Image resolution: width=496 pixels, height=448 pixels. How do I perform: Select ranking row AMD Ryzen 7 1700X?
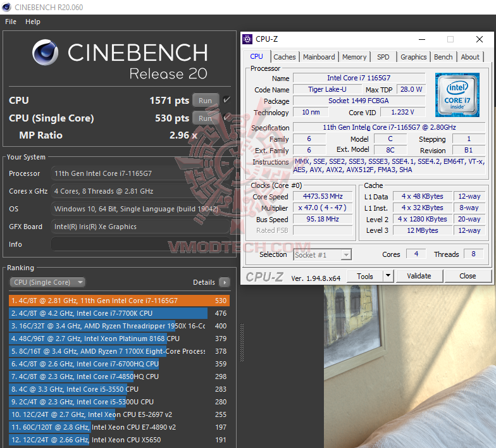tap(119, 351)
